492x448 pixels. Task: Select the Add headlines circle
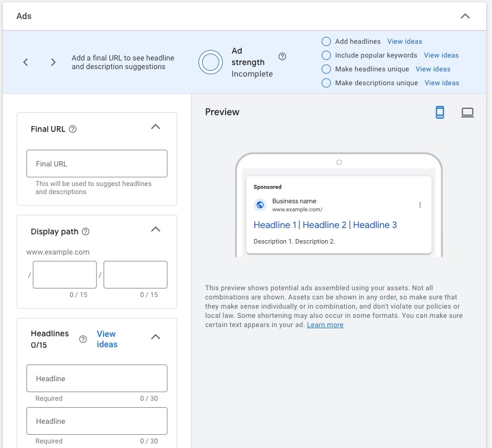click(x=326, y=41)
